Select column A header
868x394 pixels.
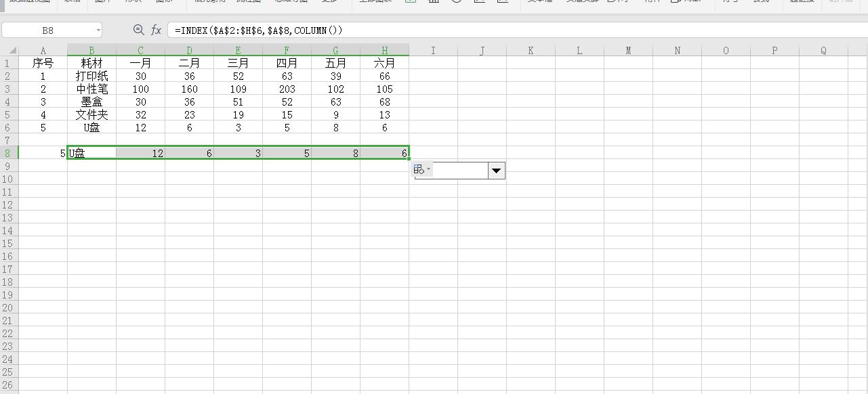coord(43,51)
